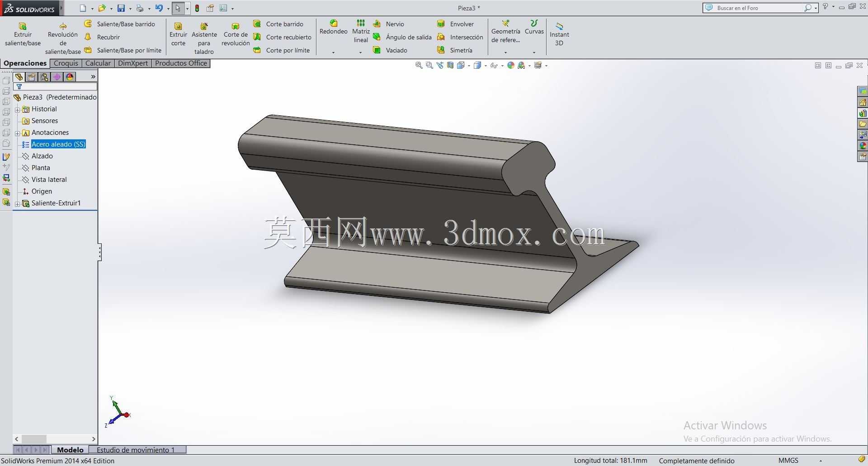Select the Envolver wrap tool
Viewport: 868px width, 466px height.
coord(456,24)
